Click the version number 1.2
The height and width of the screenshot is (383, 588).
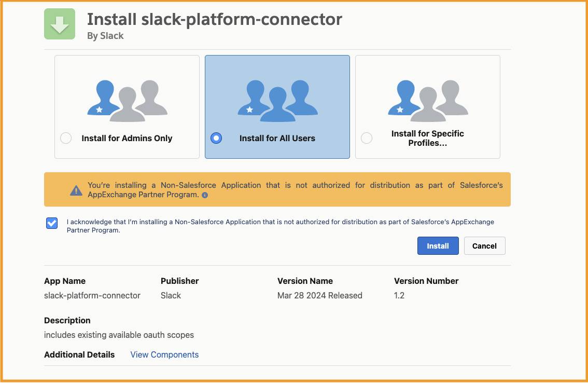399,295
